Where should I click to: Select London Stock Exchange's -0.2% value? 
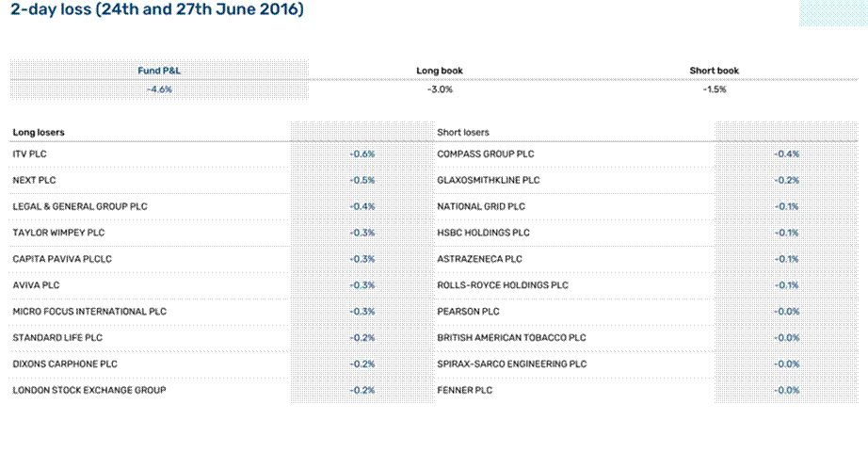pyautogui.click(x=362, y=390)
